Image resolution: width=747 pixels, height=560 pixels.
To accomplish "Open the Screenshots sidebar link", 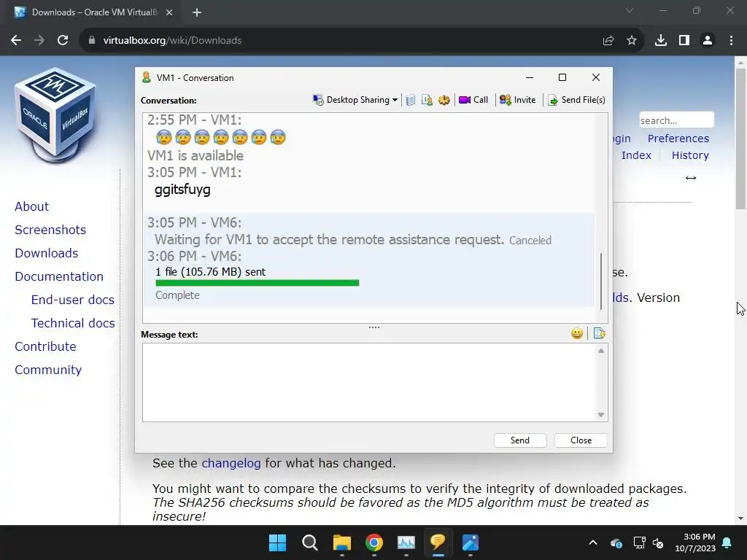I will 50,230.
